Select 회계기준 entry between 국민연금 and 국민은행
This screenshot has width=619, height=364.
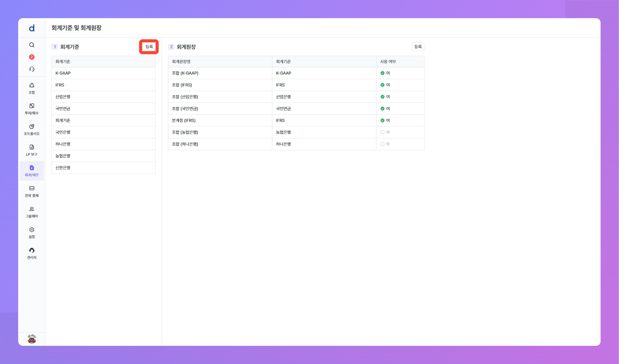(103, 120)
